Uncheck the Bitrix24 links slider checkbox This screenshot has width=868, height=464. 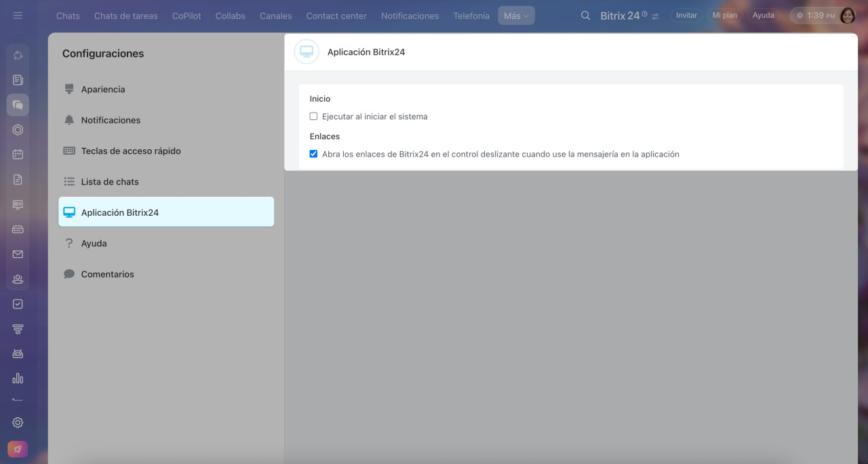click(313, 154)
